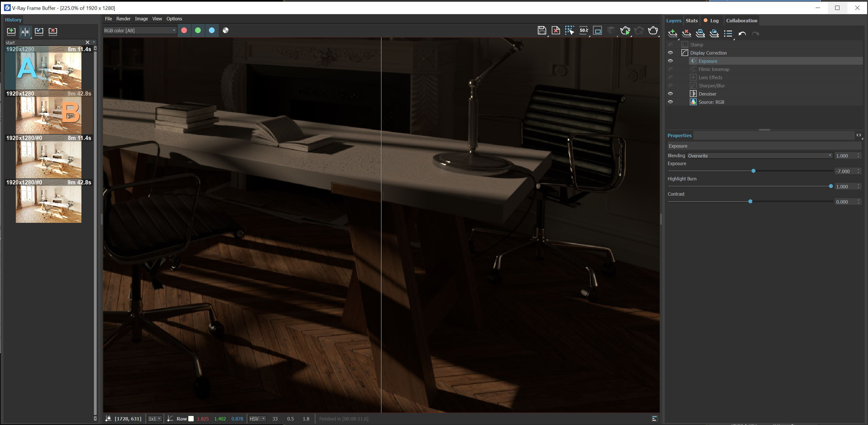
Task: Clear the start text in history search
Action: pyautogui.click(x=87, y=42)
